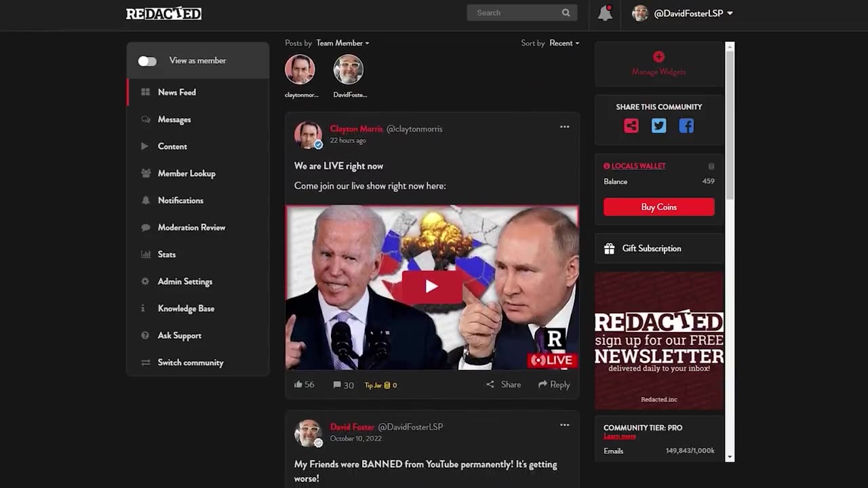Click the wallet balance value 459
868x488 pixels.
click(708, 182)
